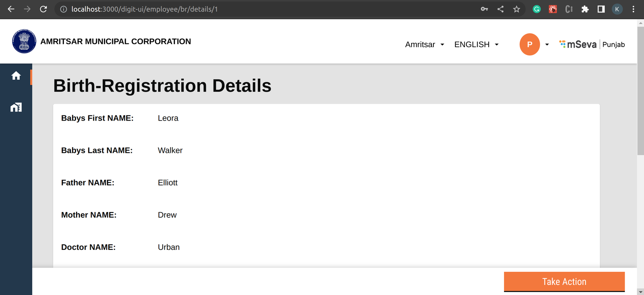644x295 pixels.
Task: Reload the current page
Action: [x=44, y=9]
